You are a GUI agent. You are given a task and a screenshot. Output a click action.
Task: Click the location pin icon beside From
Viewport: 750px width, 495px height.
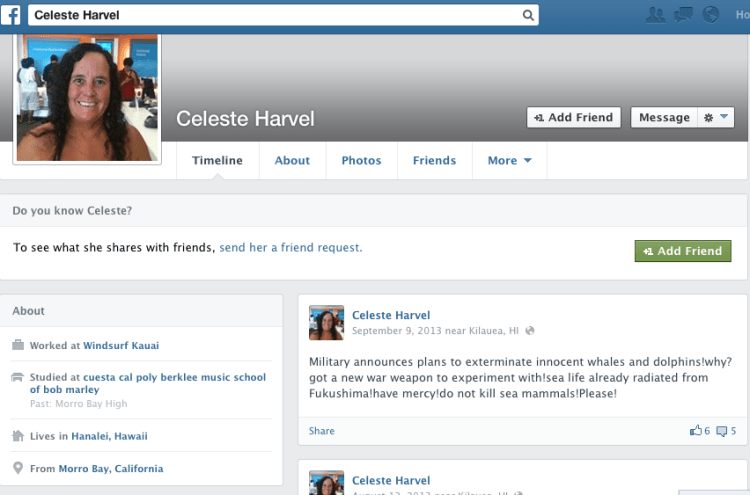[18, 468]
